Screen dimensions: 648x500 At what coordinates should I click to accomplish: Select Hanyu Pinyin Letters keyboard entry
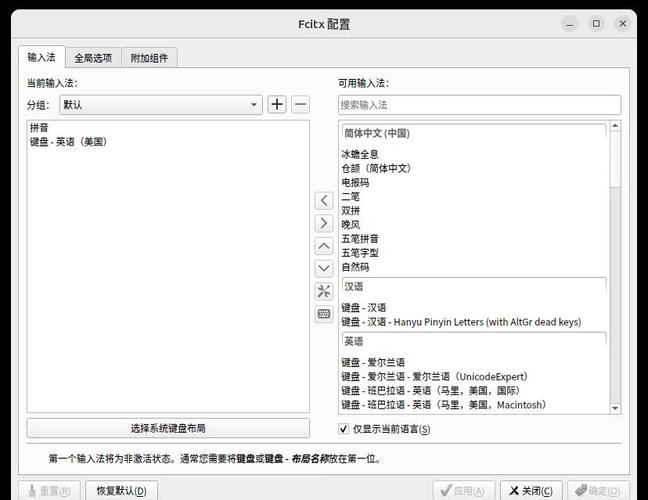[474, 322]
